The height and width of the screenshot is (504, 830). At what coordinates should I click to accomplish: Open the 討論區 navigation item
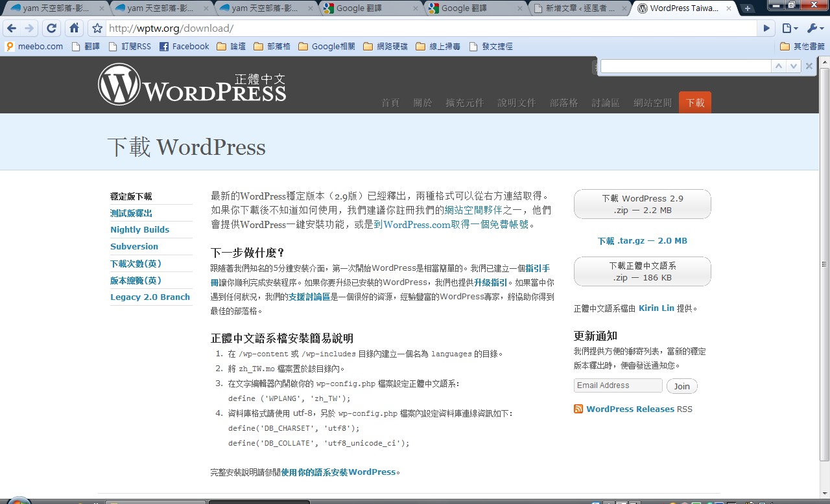pos(606,103)
